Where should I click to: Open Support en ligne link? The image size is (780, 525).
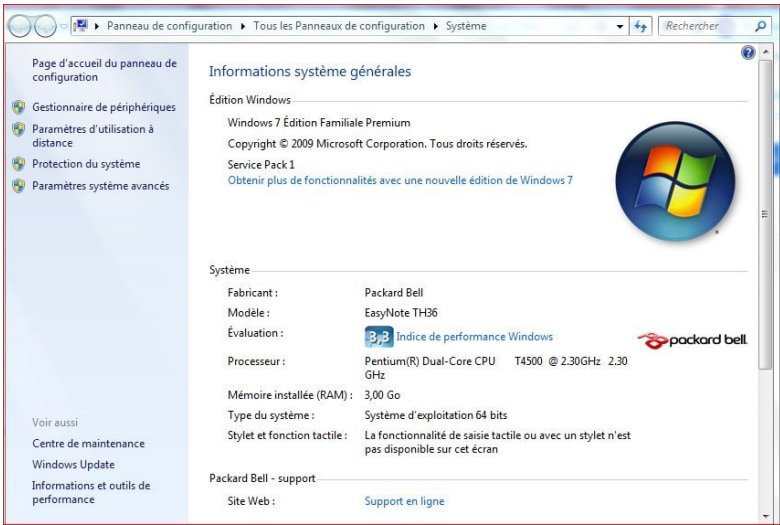(404, 501)
